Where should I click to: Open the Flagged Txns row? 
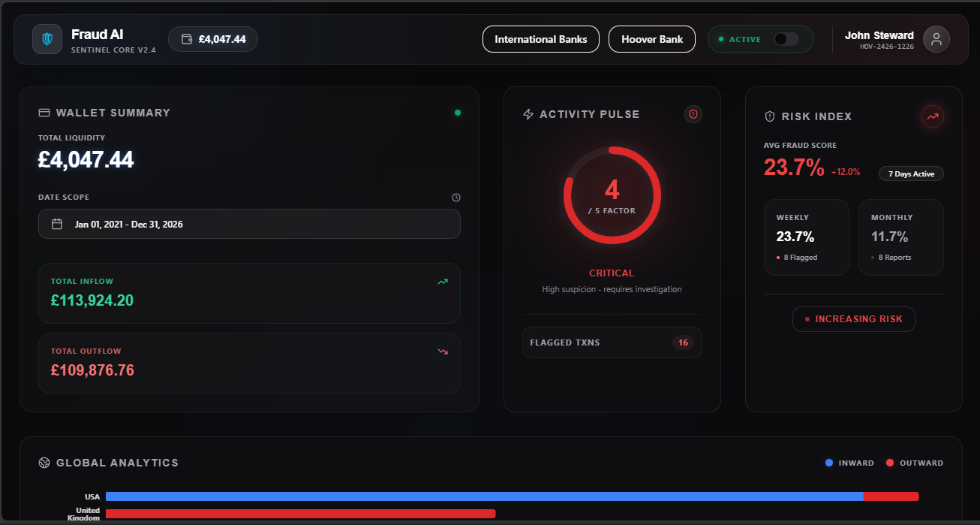point(612,342)
